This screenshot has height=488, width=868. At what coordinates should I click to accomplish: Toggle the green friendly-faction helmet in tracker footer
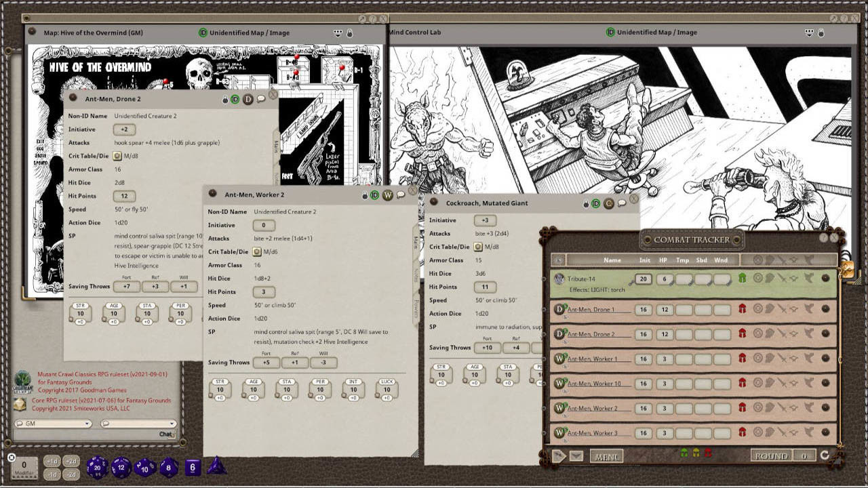[x=684, y=453]
